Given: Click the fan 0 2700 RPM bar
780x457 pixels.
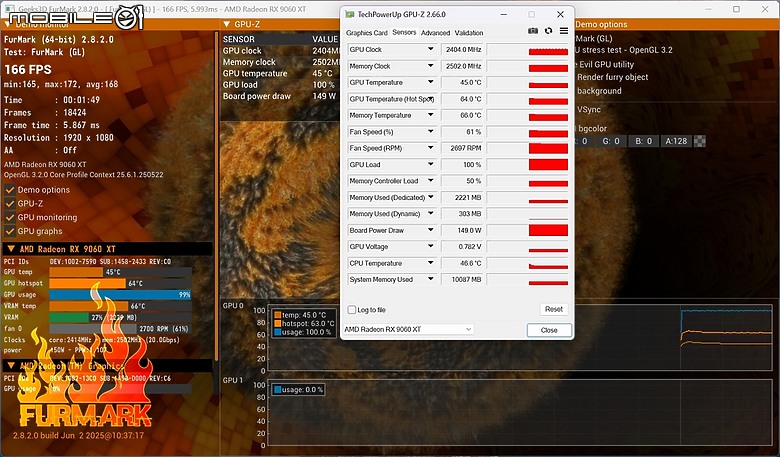Looking at the screenshot, I should [120, 329].
